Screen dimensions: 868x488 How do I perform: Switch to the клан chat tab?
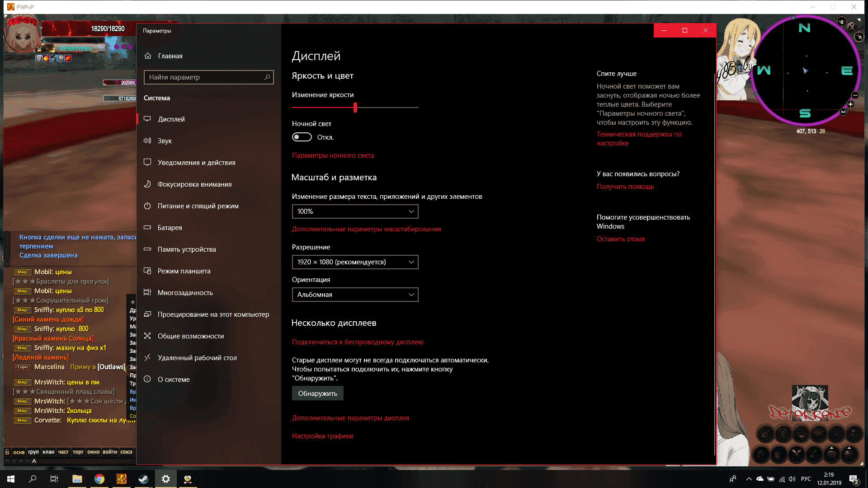pos(48,452)
